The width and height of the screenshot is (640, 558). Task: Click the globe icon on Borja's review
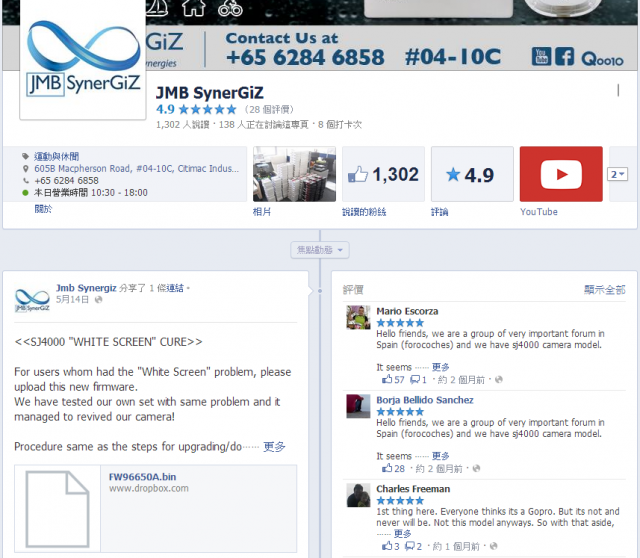coord(476,468)
